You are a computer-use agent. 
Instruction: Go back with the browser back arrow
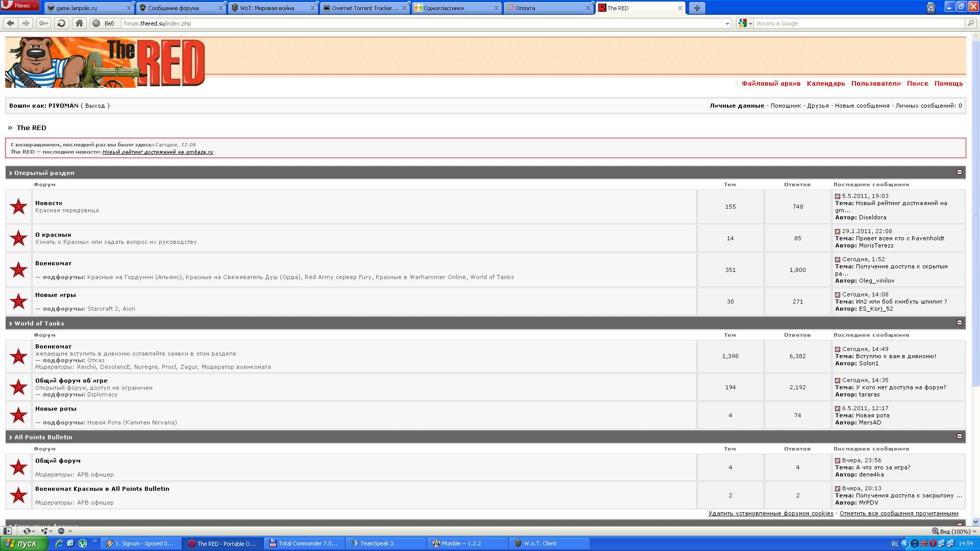pyautogui.click(x=10, y=23)
